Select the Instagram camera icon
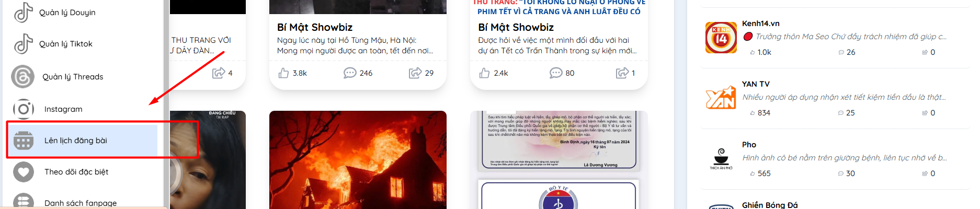 pyautogui.click(x=24, y=109)
